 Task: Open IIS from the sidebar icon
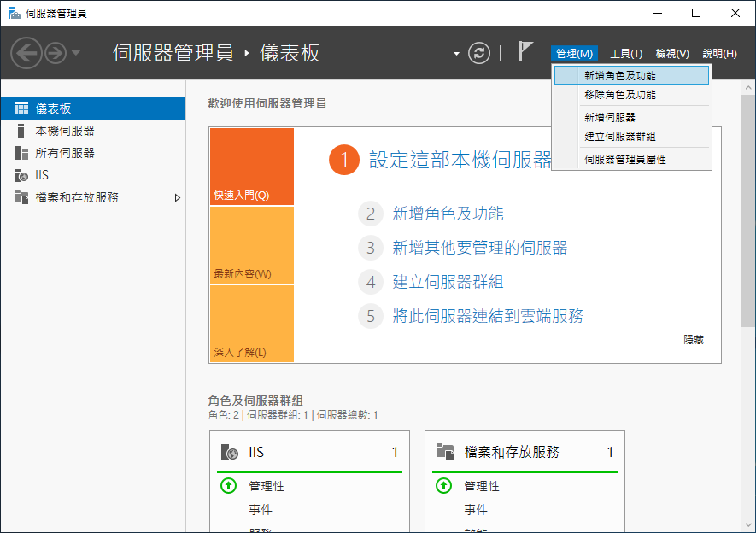click(21, 175)
